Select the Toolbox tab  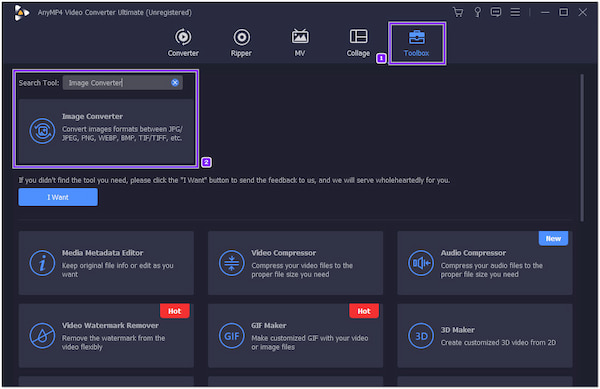tap(417, 43)
